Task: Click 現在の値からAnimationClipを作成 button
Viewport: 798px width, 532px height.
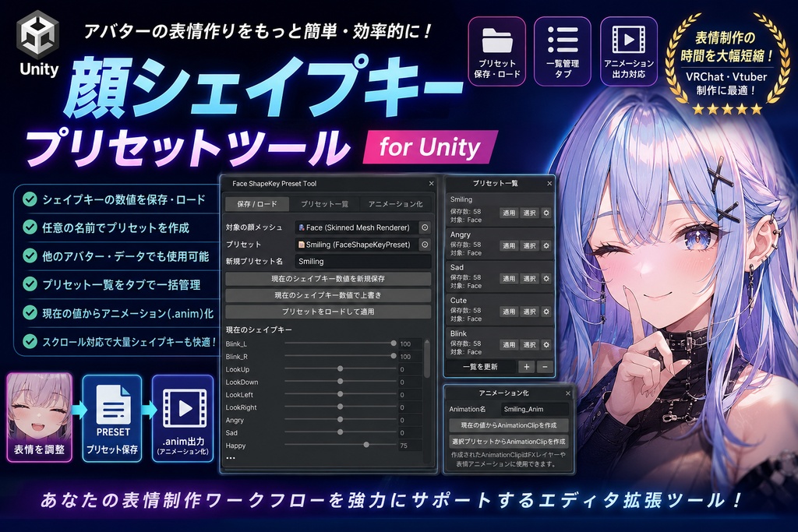Action: [x=508, y=425]
